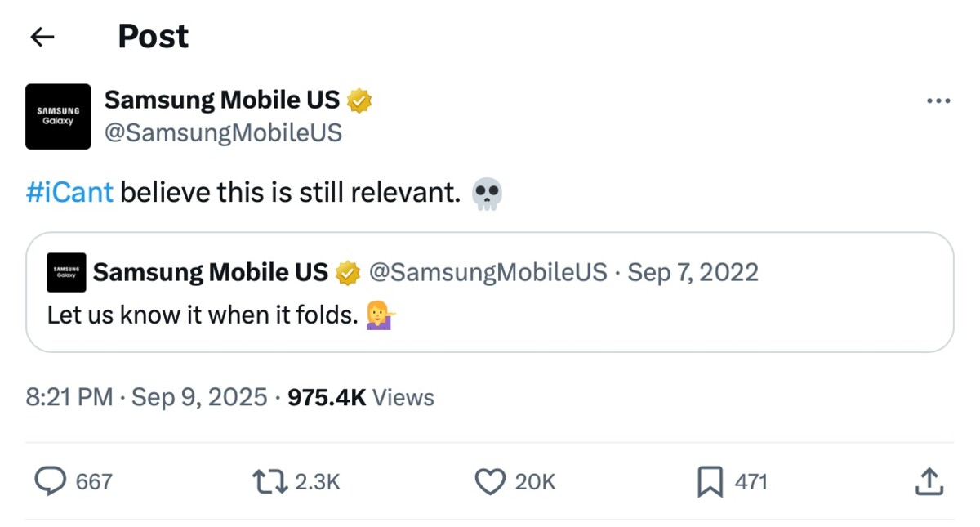Click the #iCant hashtag link
980x527 pixels.
pyautogui.click(x=69, y=194)
